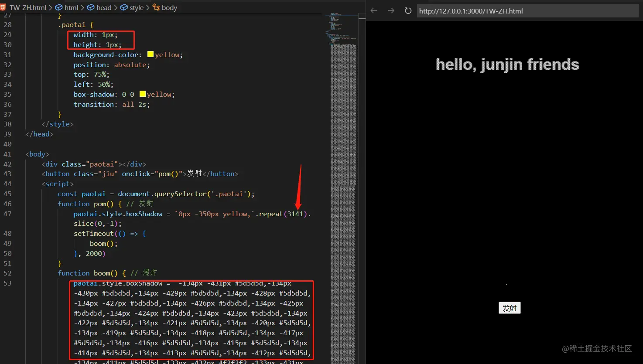Viewport: 643px width, 364px height.
Task: Click line number 40 in the gutter
Action: (x=7, y=144)
